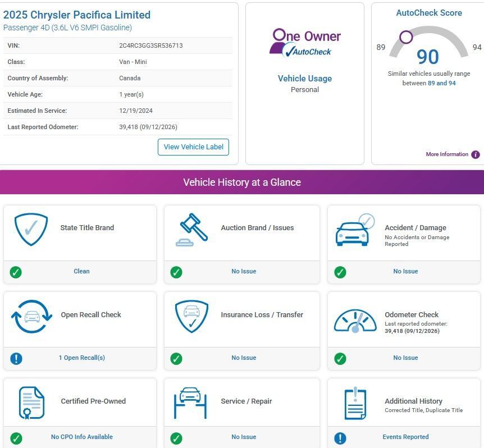Click the AutoCheck Score heading
The height and width of the screenshot is (448, 484).
tap(429, 13)
